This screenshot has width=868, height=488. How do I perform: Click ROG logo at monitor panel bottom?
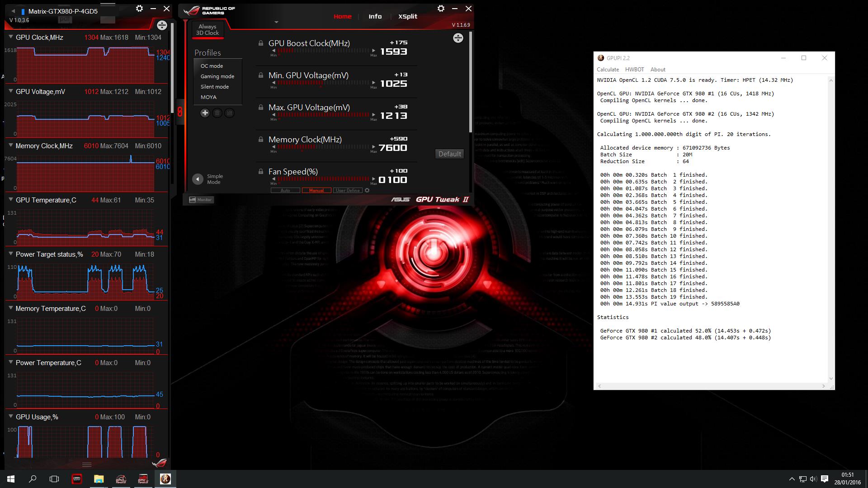[x=159, y=463]
